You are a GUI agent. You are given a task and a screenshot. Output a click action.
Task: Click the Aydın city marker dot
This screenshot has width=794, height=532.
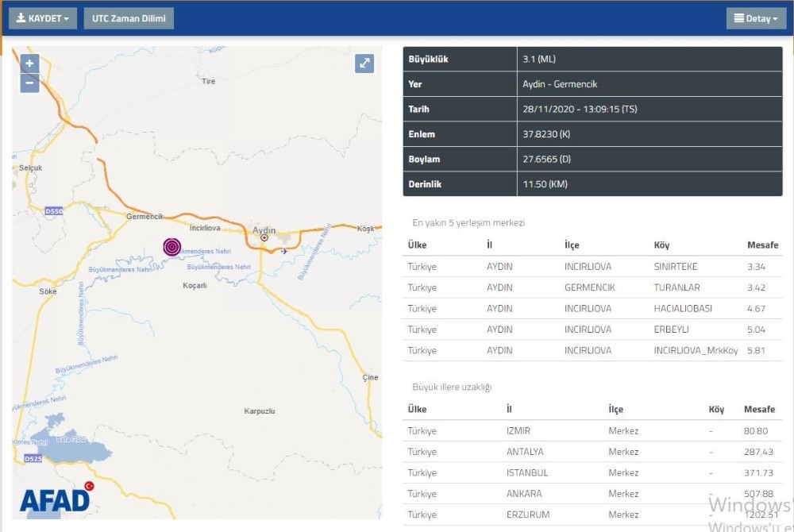point(264,238)
